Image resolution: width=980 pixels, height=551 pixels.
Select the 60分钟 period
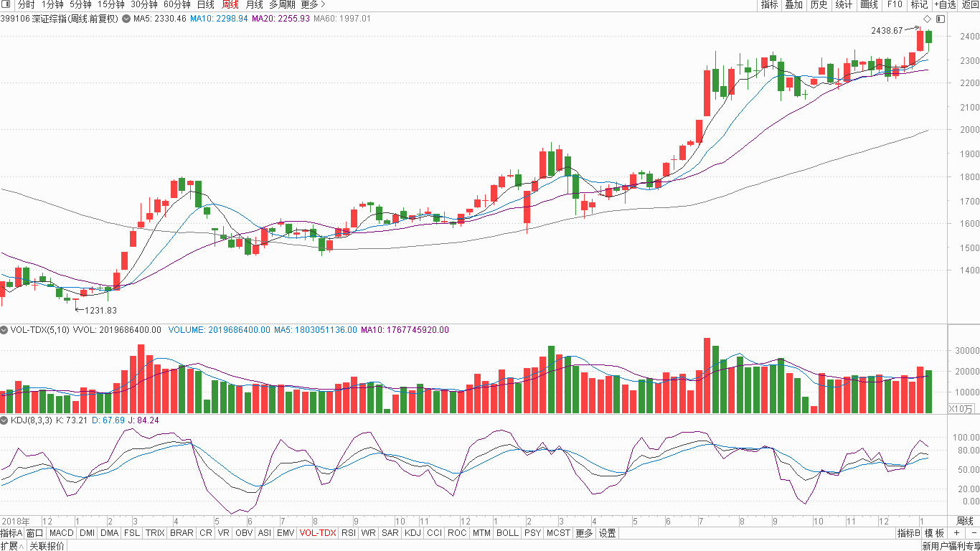click(x=176, y=4)
